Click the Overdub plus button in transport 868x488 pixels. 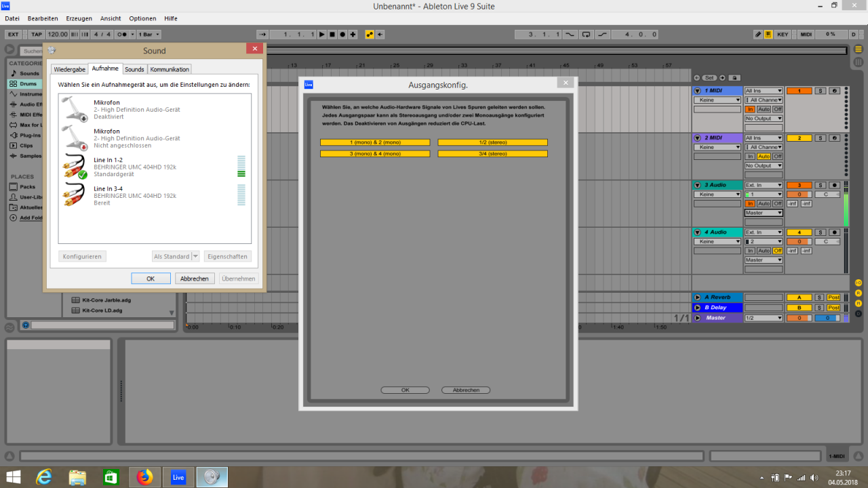353,34
